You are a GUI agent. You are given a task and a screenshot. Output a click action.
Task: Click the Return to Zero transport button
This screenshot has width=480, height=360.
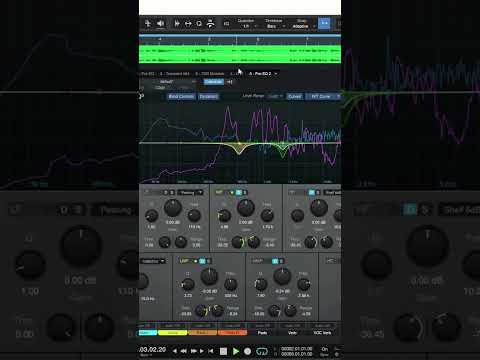point(211,351)
